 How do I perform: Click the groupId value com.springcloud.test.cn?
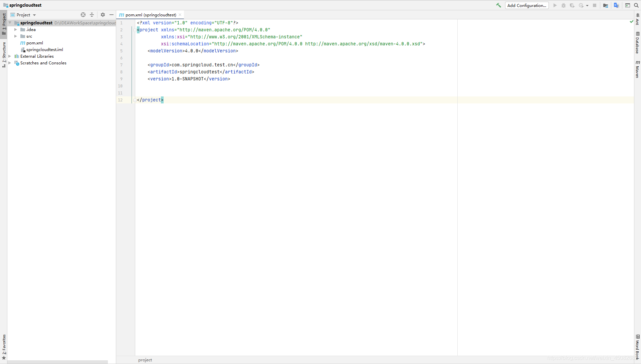click(202, 65)
